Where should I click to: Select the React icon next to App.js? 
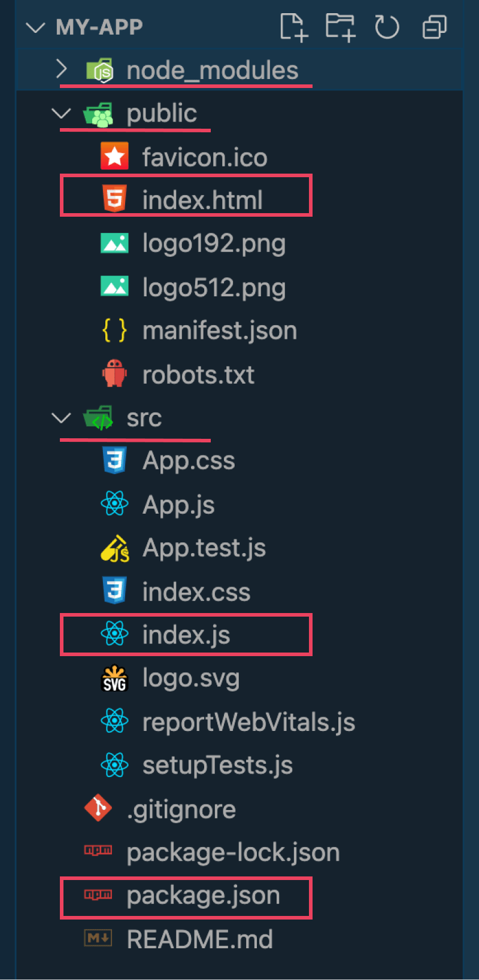(x=115, y=504)
